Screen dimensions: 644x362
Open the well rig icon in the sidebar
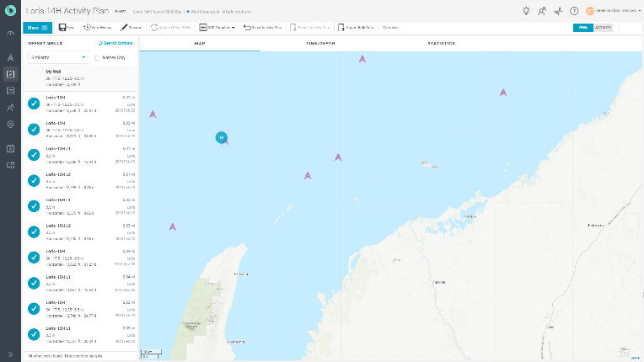pyautogui.click(x=10, y=58)
